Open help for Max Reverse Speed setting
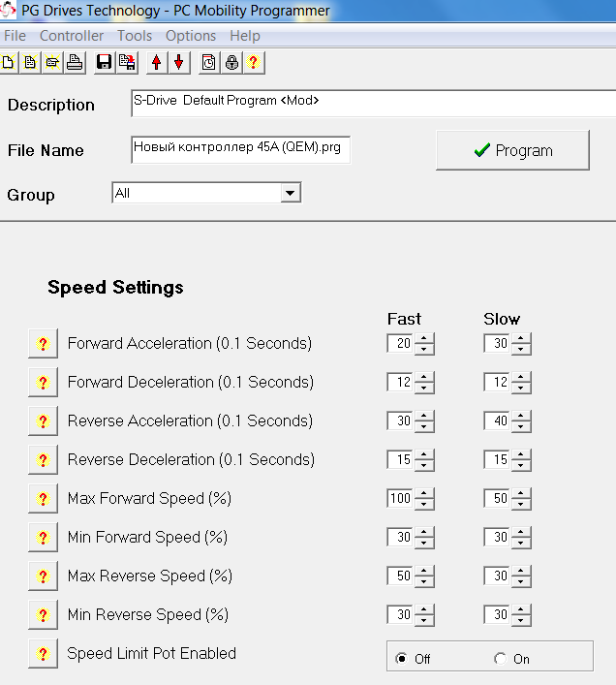Viewport: 616px width, 685px height. click(x=43, y=576)
